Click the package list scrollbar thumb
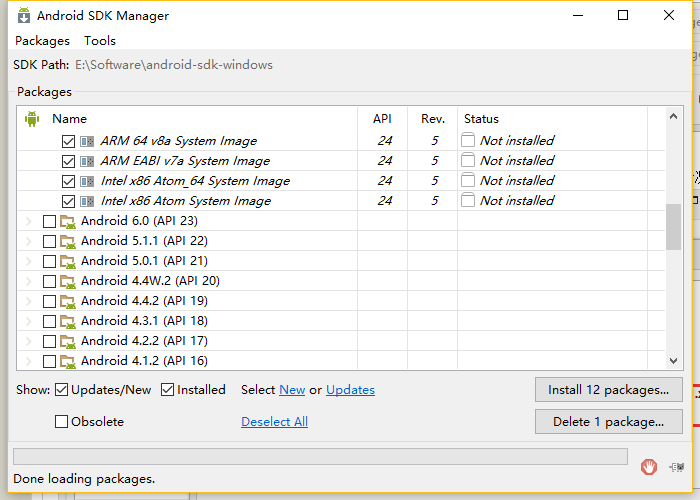Image resolution: width=700 pixels, height=500 pixels. [673, 227]
